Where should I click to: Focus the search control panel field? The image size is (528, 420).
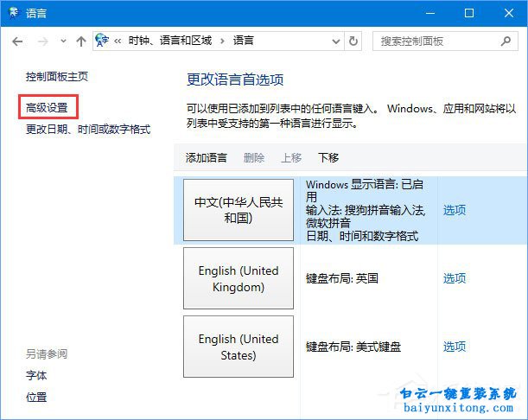coord(445,41)
